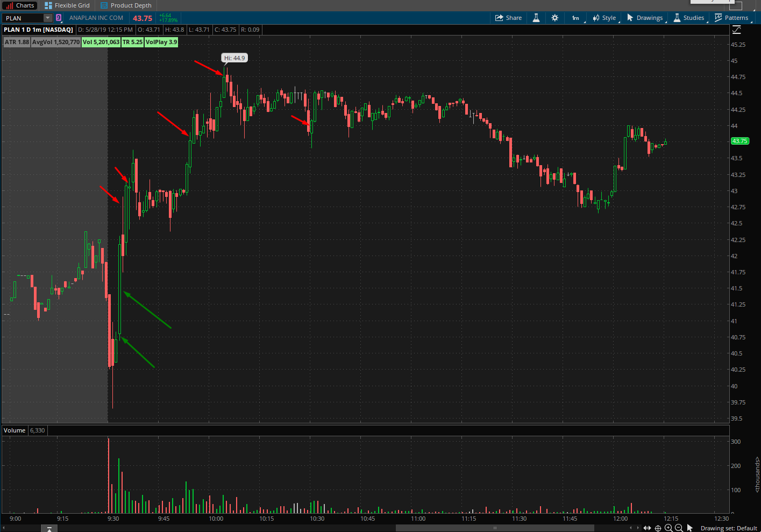Select the TR 5.25 label

click(132, 42)
